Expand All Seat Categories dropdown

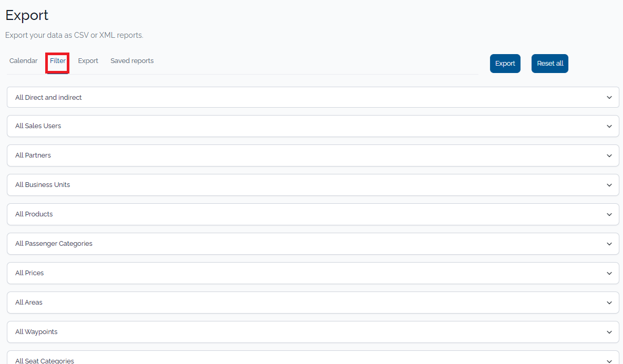313,358
